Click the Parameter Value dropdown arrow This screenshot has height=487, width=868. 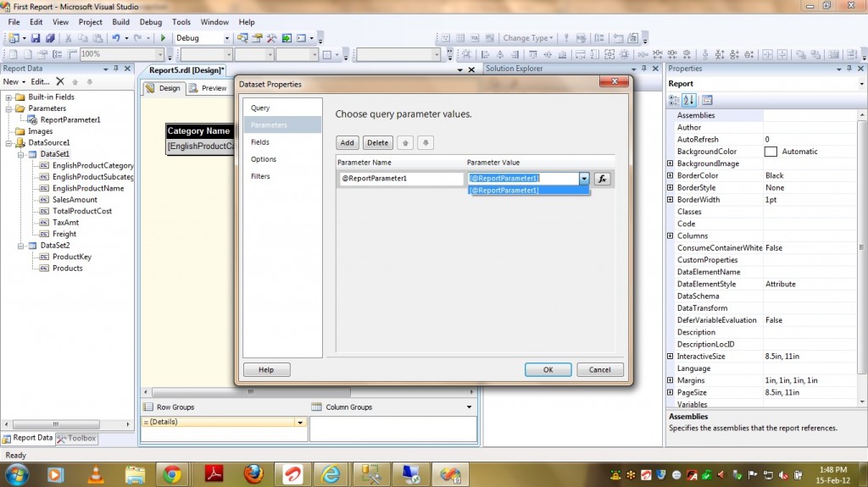coord(583,179)
